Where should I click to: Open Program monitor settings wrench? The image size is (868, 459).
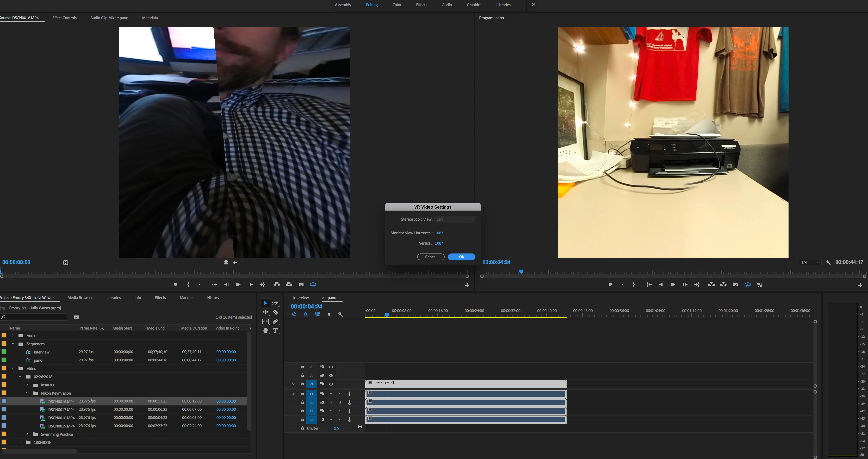click(x=828, y=263)
